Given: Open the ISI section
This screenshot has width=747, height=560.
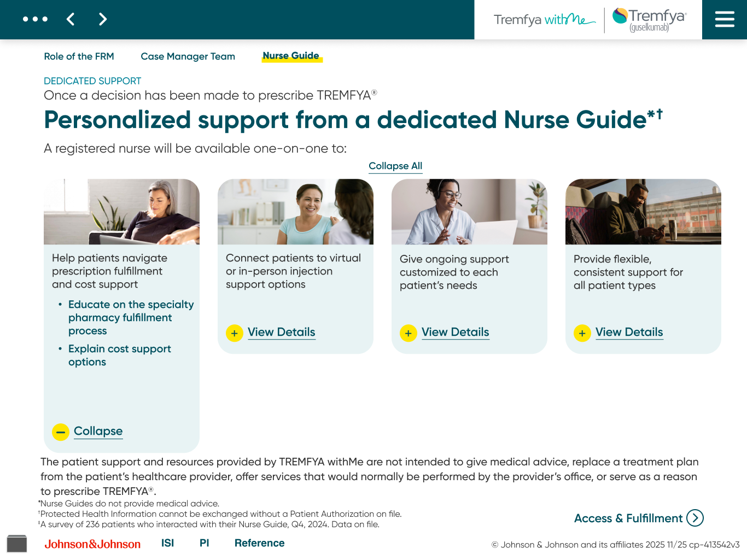Looking at the screenshot, I should (x=167, y=543).
